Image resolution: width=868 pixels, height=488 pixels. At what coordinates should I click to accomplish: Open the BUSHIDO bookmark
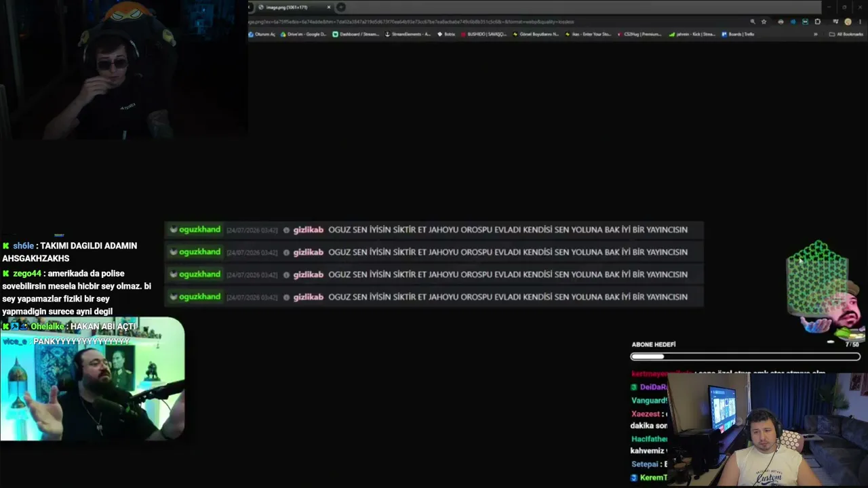point(484,34)
